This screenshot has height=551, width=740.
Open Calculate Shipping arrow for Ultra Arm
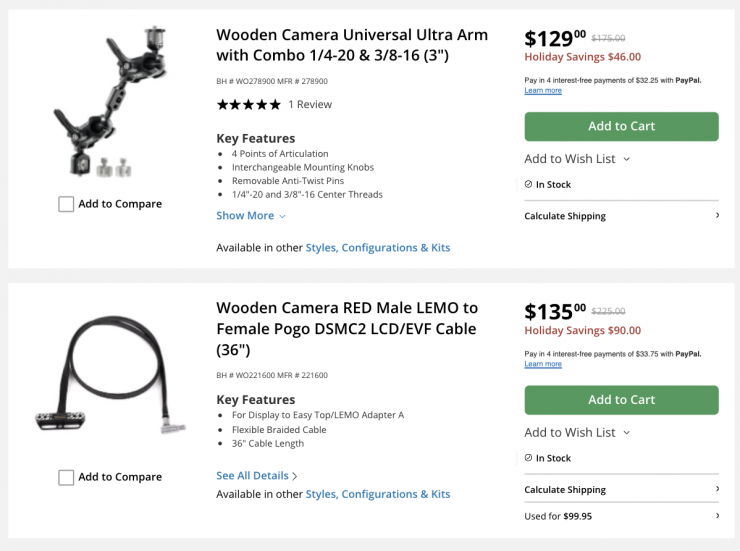click(717, 216)
